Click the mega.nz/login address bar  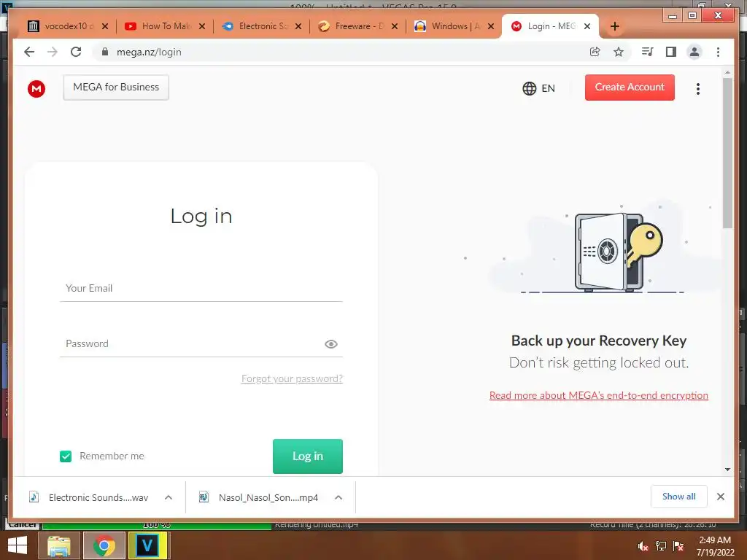[343, 52]
